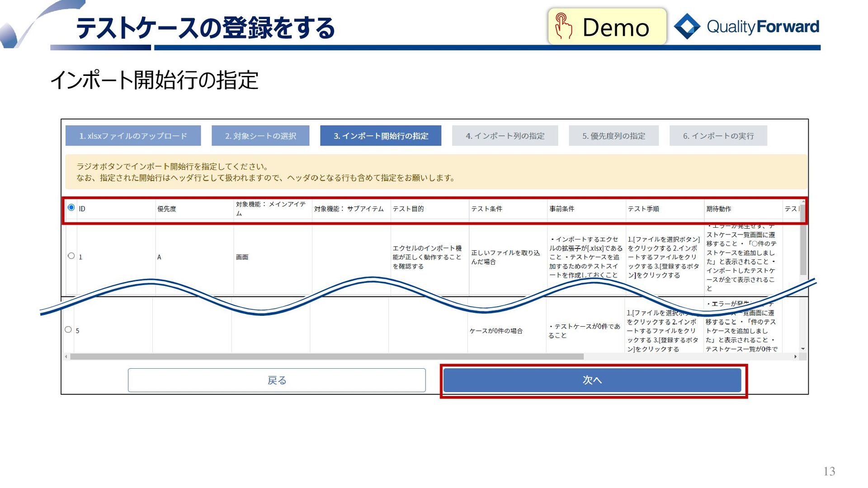Select the ID header row radio button

point(71,207)
